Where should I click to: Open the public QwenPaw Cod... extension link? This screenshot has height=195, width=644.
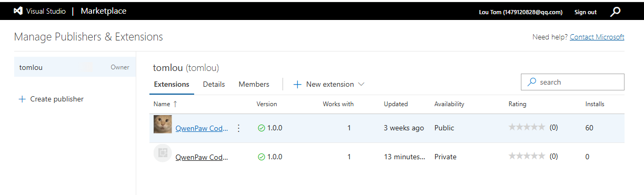point(202,128)
